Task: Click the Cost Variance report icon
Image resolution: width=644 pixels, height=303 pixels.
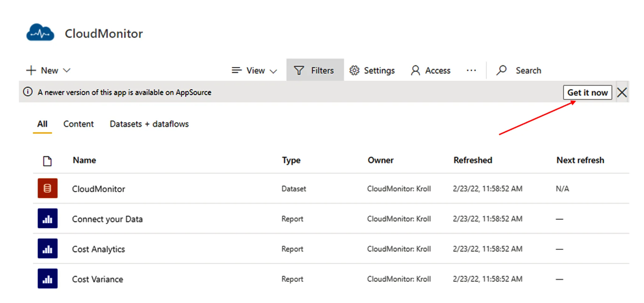Action: pyautogui.click(x=47, y=278)
